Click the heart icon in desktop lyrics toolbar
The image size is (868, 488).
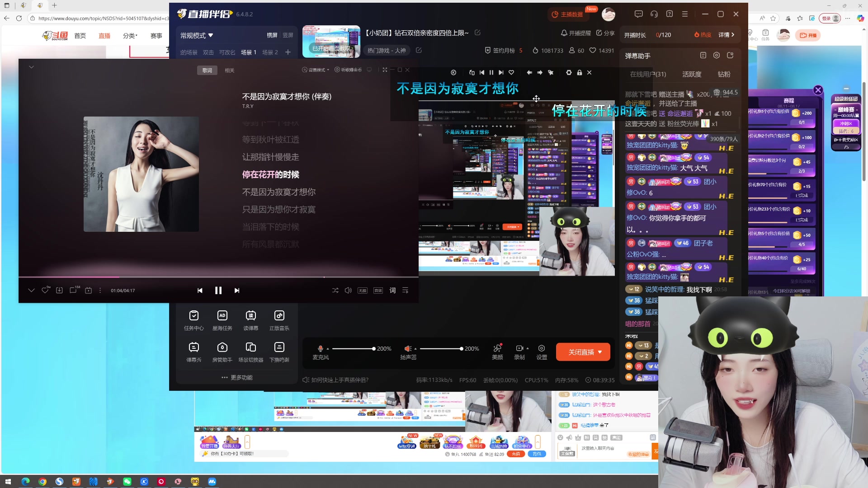click(511, 72)
